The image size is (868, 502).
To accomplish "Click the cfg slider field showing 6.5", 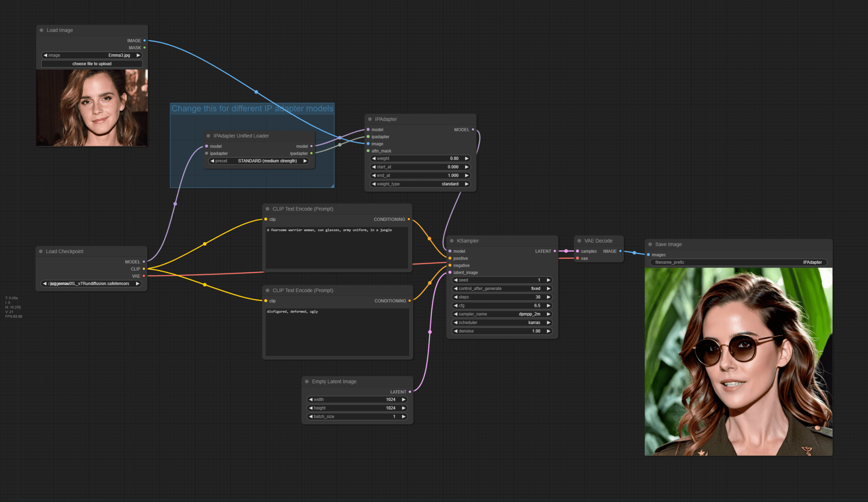I will pyautogui.click(x=502, y=306).
